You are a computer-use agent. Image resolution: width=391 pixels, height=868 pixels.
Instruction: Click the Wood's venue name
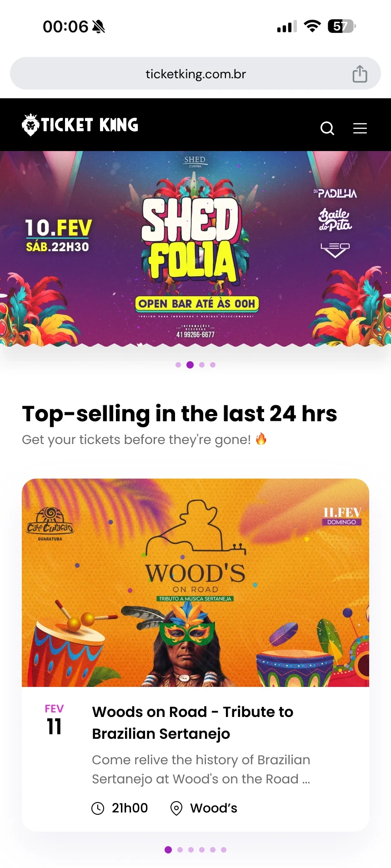[x=214, y=808]
